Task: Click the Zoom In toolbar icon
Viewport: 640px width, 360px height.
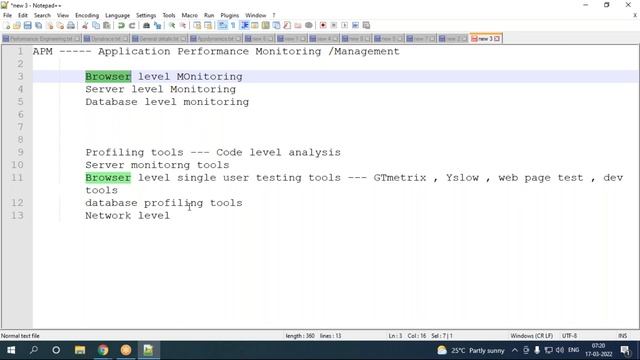Action: 172,25
